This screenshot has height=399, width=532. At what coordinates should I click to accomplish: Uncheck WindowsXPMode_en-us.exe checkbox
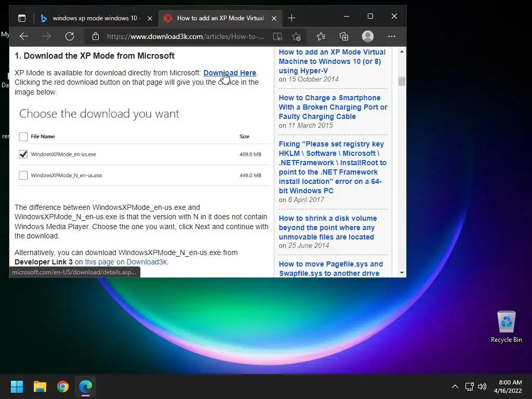23,154
